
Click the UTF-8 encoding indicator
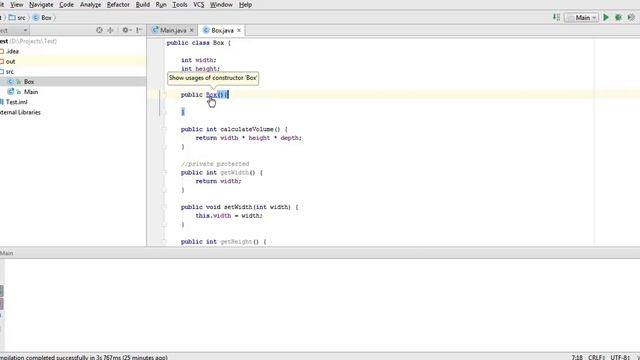tap(620, 357)
